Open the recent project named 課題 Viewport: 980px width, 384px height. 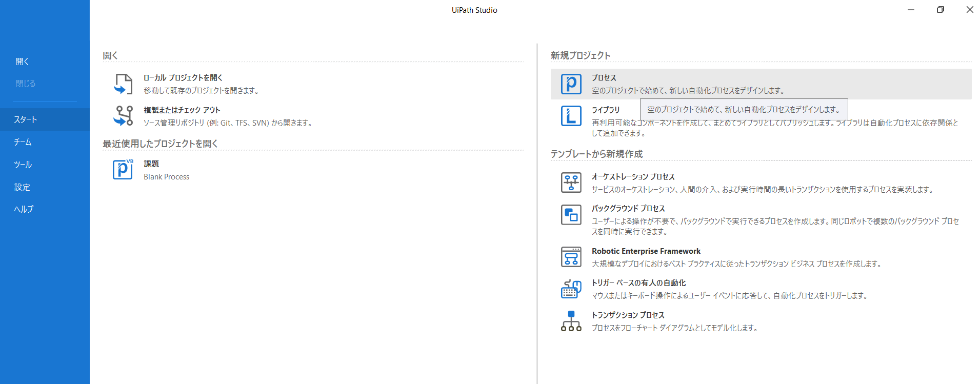(x=151, y=164)
